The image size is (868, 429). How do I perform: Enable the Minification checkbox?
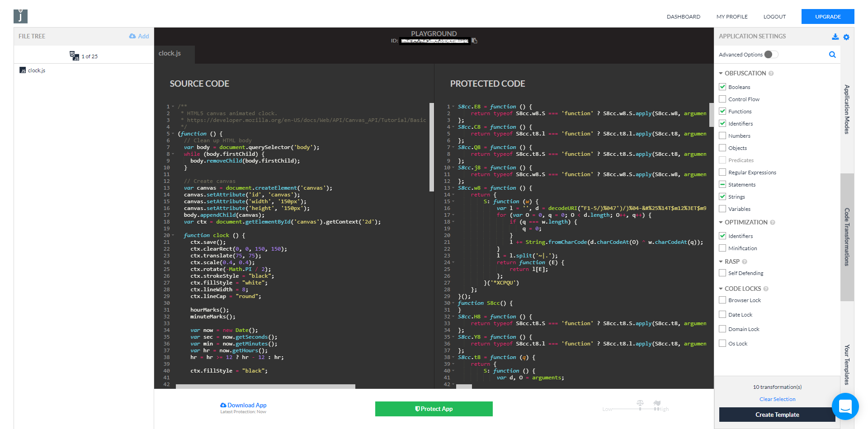pos(722,248)
